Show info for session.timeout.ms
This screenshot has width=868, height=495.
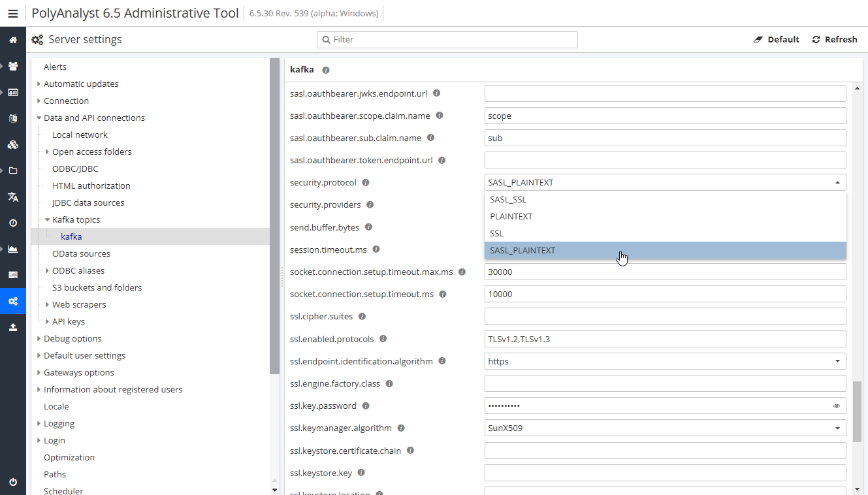pos(376,249)
